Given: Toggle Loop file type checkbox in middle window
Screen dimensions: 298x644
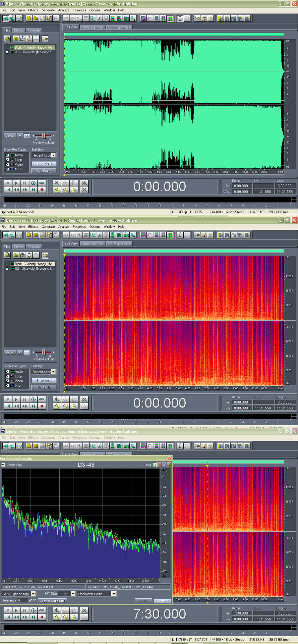Looking at the screenshot, I should point(7,376).
